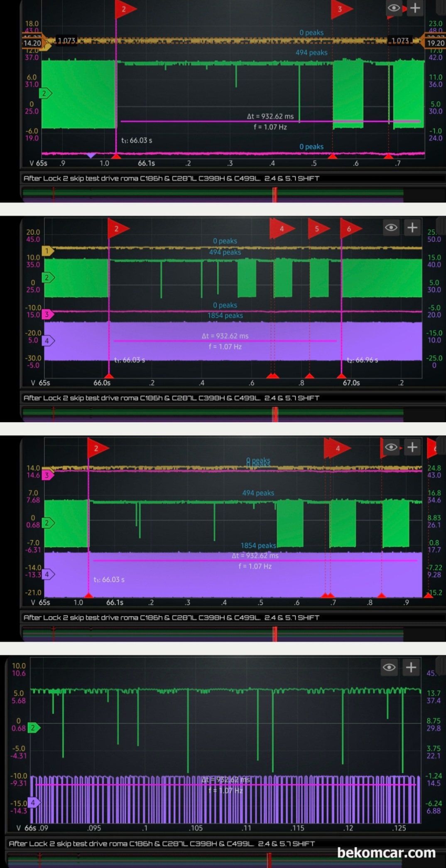446x868 pixels.
Task: Select purple channel 4 tag in the bottom chart
Action: [34, 803]
